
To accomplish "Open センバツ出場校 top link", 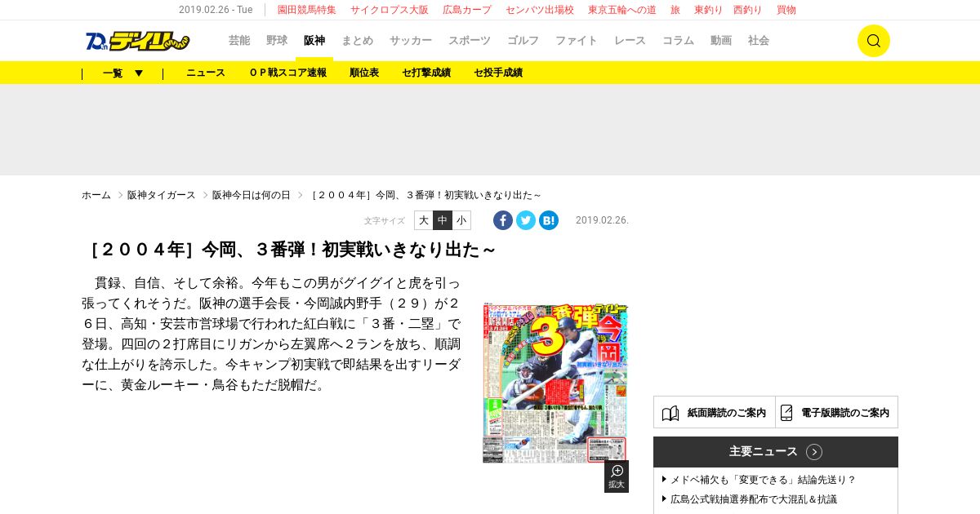I will (x=540, y=10).
